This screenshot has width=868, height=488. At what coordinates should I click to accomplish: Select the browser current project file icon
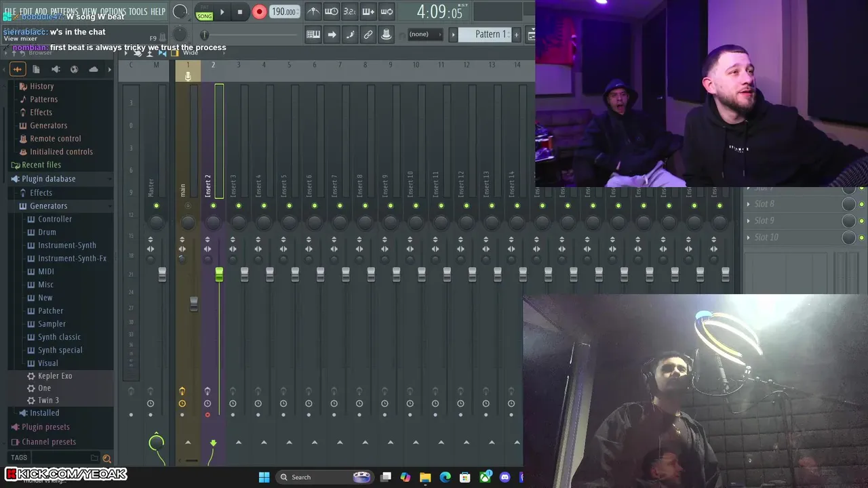[36, 69]
